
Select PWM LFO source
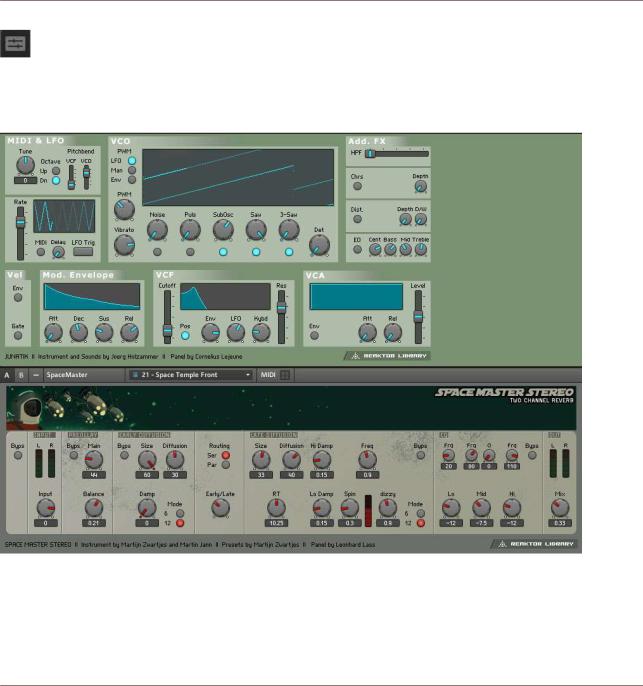point(132,161)
